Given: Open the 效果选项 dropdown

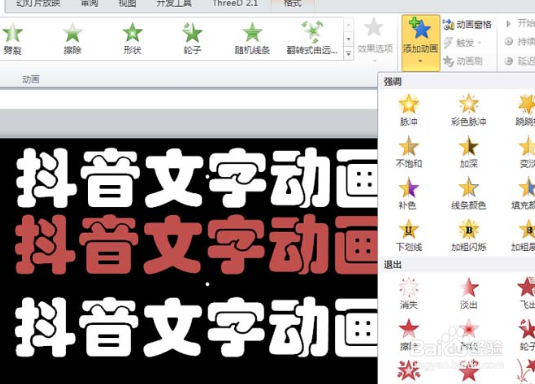Looking at the screenshot, I should coord(375,40).
